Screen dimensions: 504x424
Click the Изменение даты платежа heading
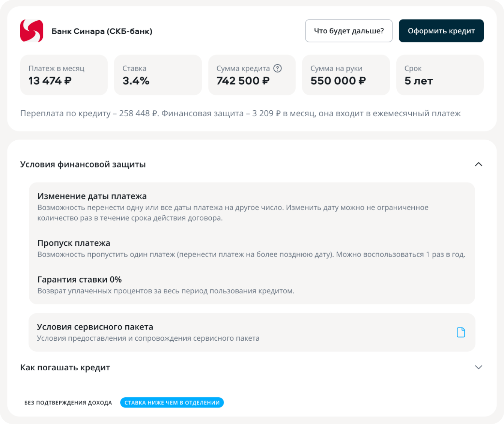point(92,196)
